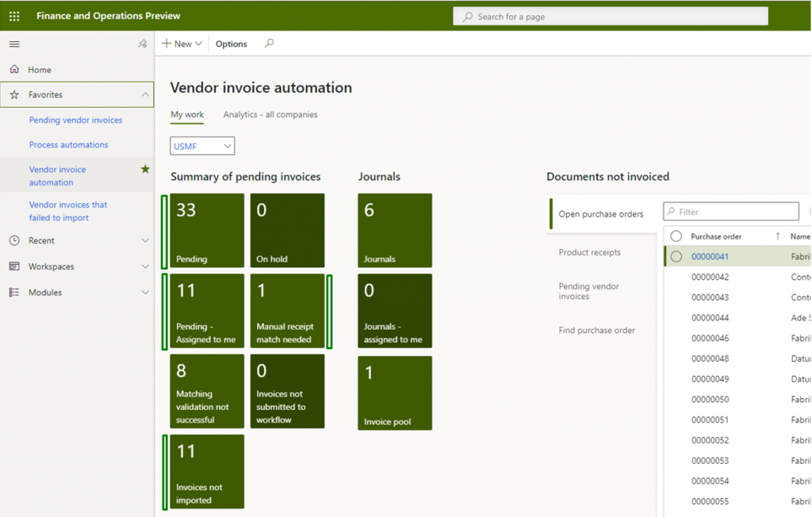The height and width of the screenshot is (517, 812).
Task: Click the Favorites star icon
Action: [x=14, y=94]
